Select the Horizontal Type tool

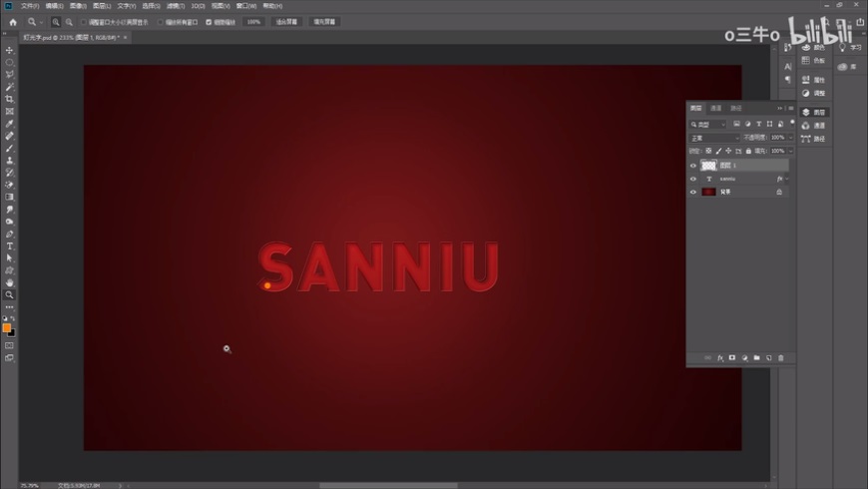10,245
